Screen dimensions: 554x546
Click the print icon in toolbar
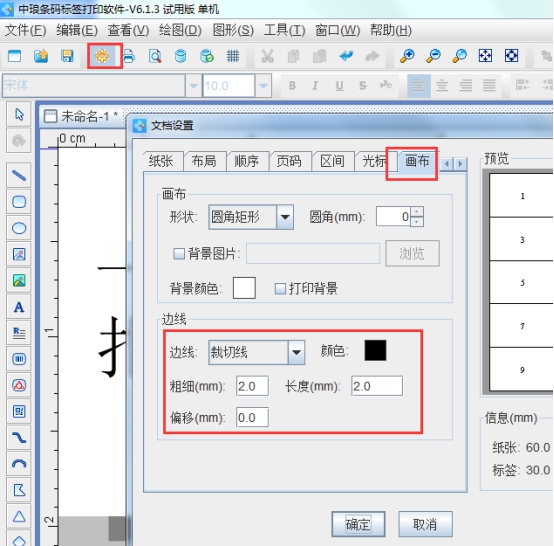pos(129,56)
